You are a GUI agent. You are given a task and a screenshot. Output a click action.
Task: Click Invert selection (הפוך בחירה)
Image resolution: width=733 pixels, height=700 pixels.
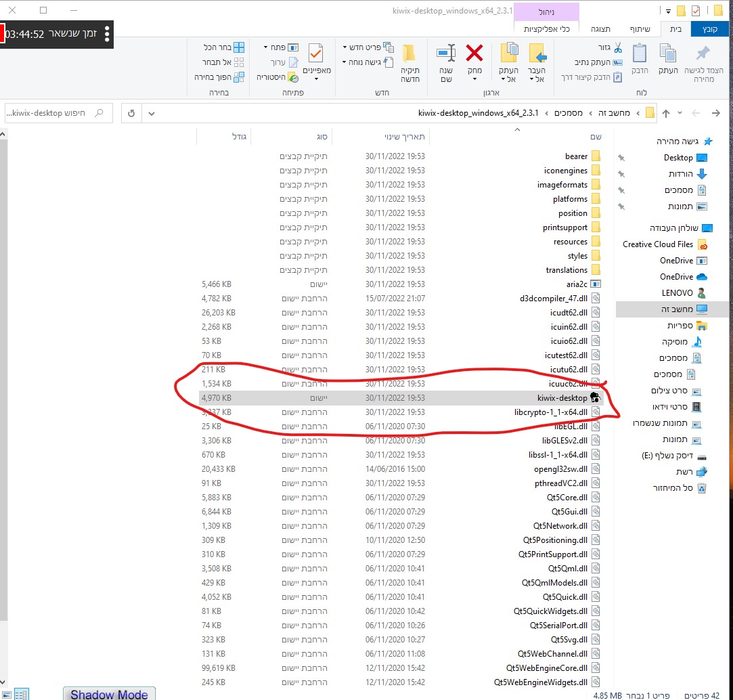pyautogui.click(x=219, y=77)
